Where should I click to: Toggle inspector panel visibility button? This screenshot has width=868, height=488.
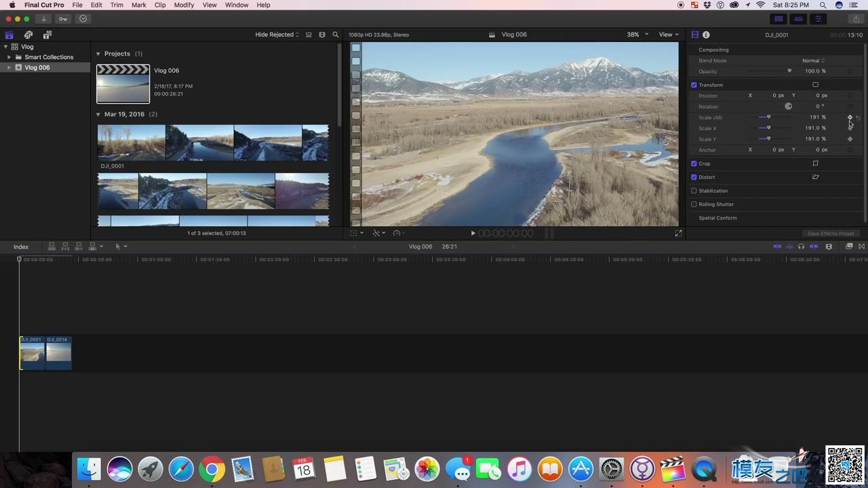pos(818,19)
